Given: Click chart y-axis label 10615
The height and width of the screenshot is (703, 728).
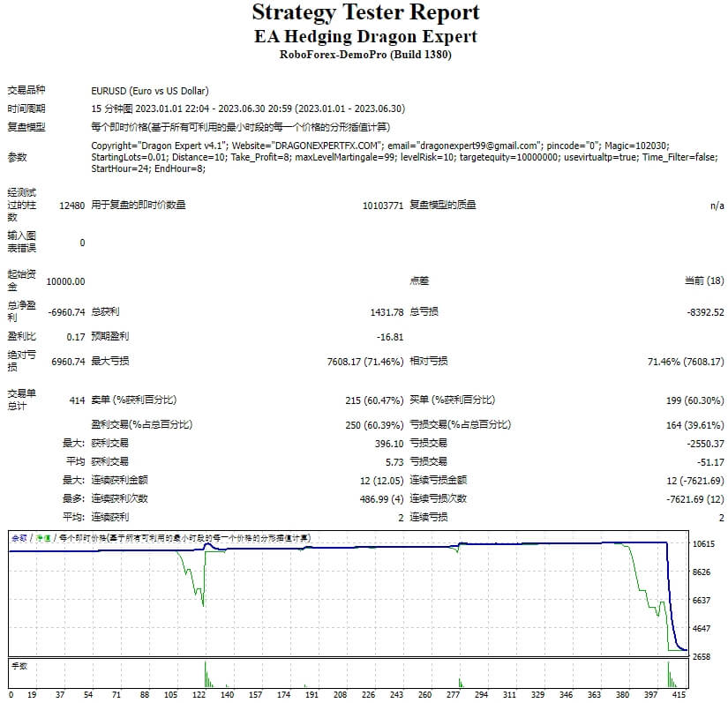Looking at the screenshot, I should [703, 544].
